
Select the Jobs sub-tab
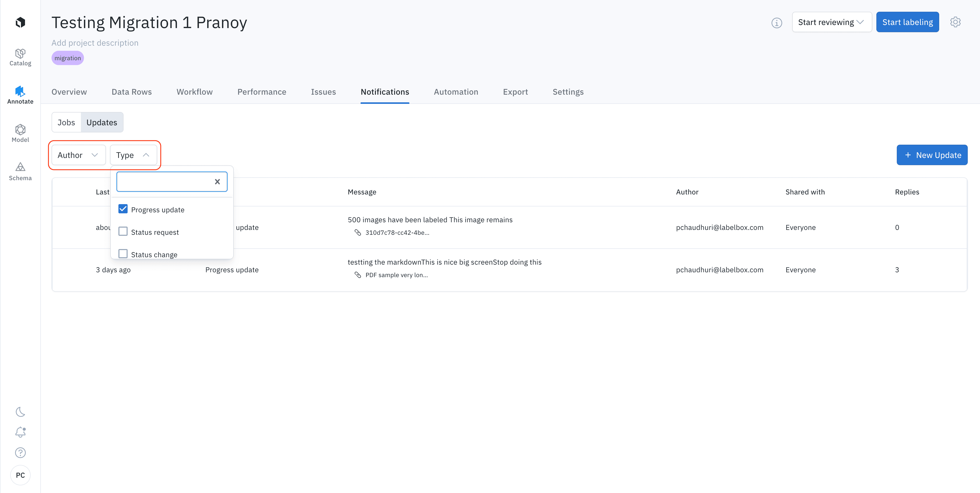coord(66,122)
